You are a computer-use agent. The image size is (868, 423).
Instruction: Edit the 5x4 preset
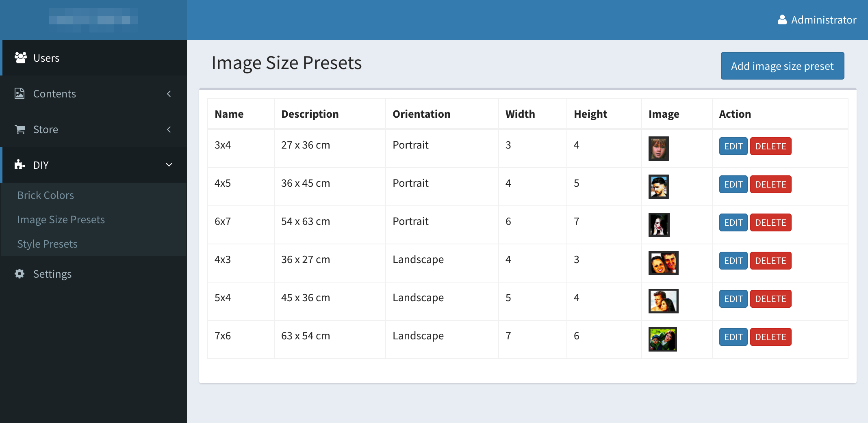point(733,299)
